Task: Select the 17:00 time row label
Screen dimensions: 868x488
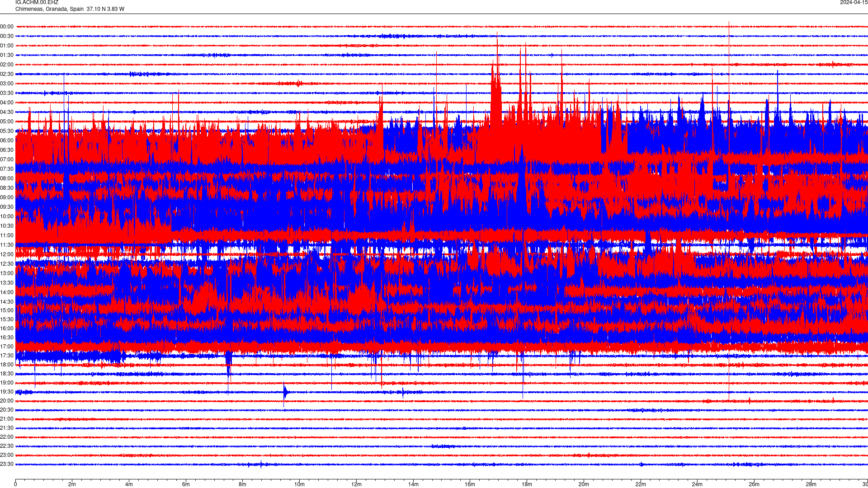Action: [7, 347]
